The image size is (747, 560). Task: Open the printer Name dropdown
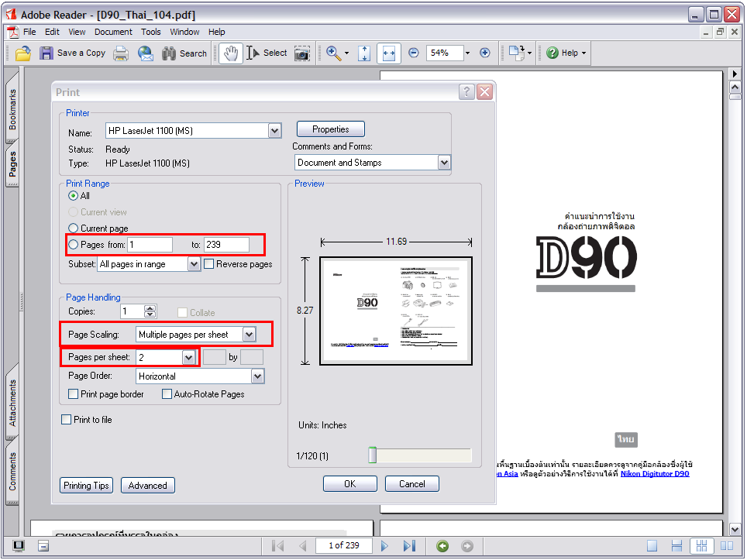[x=274, y=130]
